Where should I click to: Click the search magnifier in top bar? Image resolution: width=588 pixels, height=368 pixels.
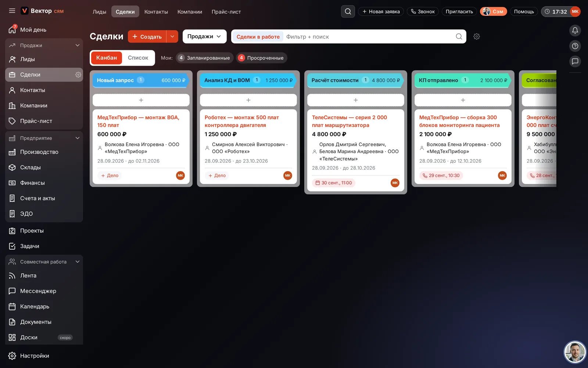click(x=348, y=11)
